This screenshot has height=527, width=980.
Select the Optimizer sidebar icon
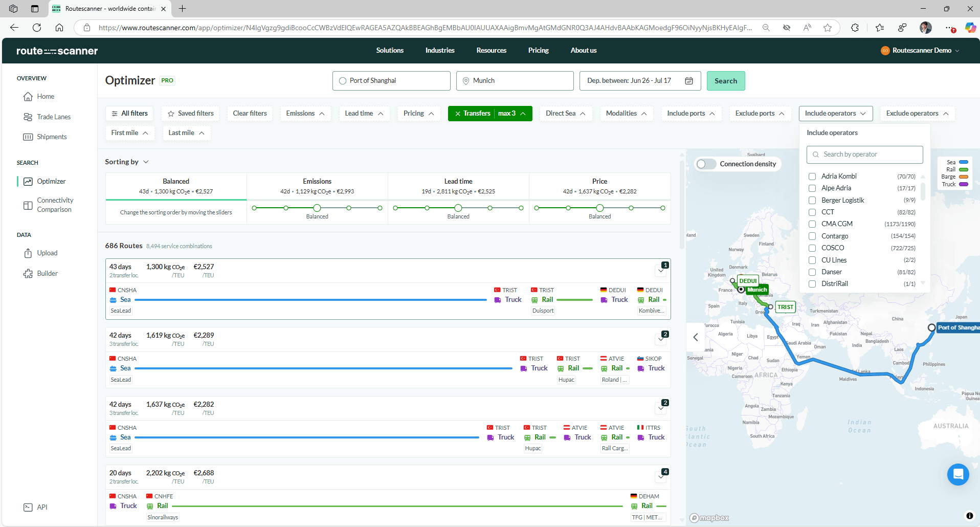(28, 182)
